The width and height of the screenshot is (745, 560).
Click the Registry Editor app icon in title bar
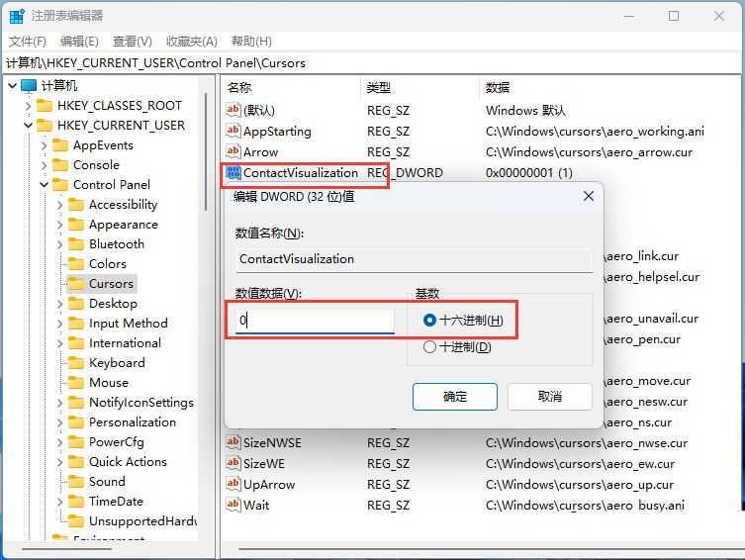[x=17, y=16]
